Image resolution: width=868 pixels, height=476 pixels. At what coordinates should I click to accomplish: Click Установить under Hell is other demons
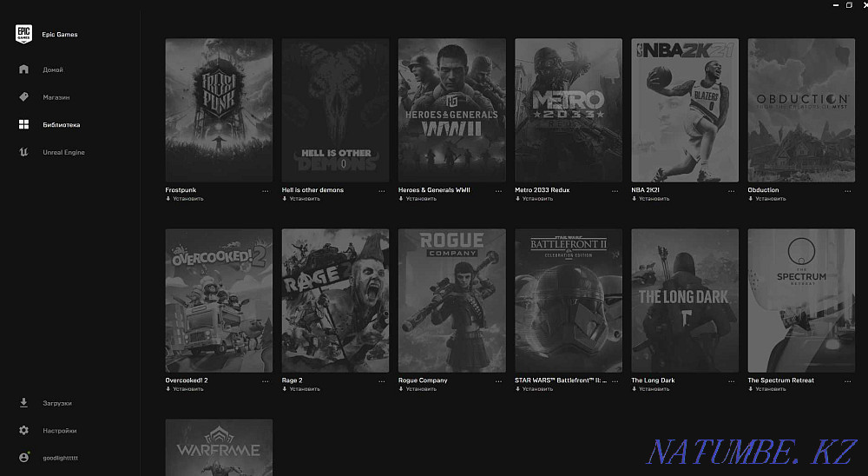tap(305, 198)
